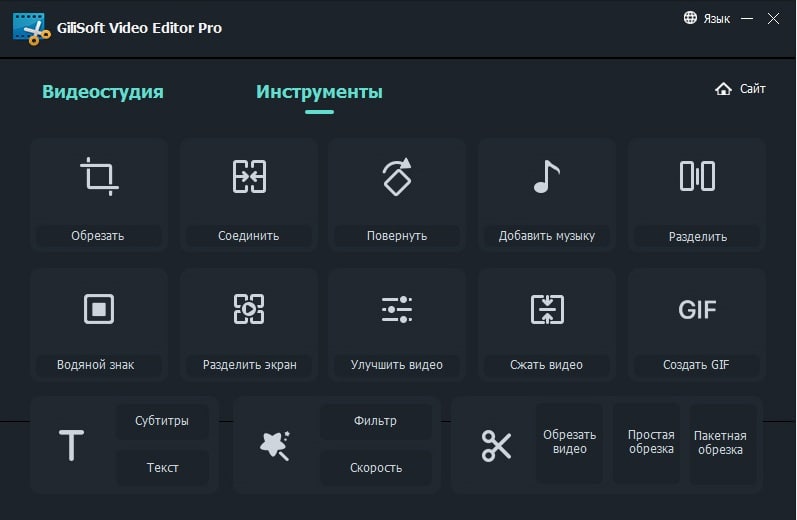This screenshot has width=797, height=520.
Task: Click the watermark (Водяной знак) square icon
Action: (99, 309)
